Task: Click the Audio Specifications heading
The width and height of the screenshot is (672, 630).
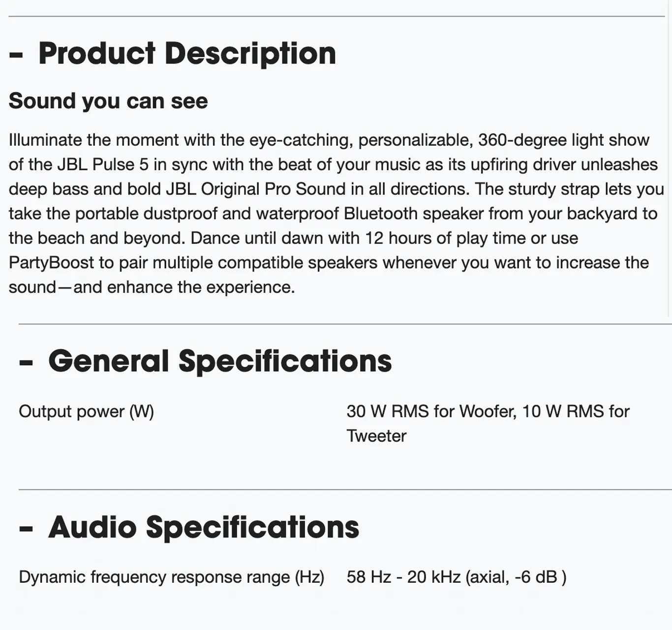Action: [x=204, y=527]
